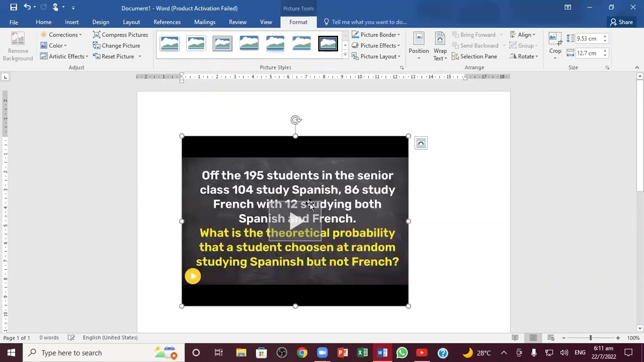This screenshot has width=644, height=362.
Task: Click English (United States) language indicator
Action: pyautogui.click(x=110, y=338)
